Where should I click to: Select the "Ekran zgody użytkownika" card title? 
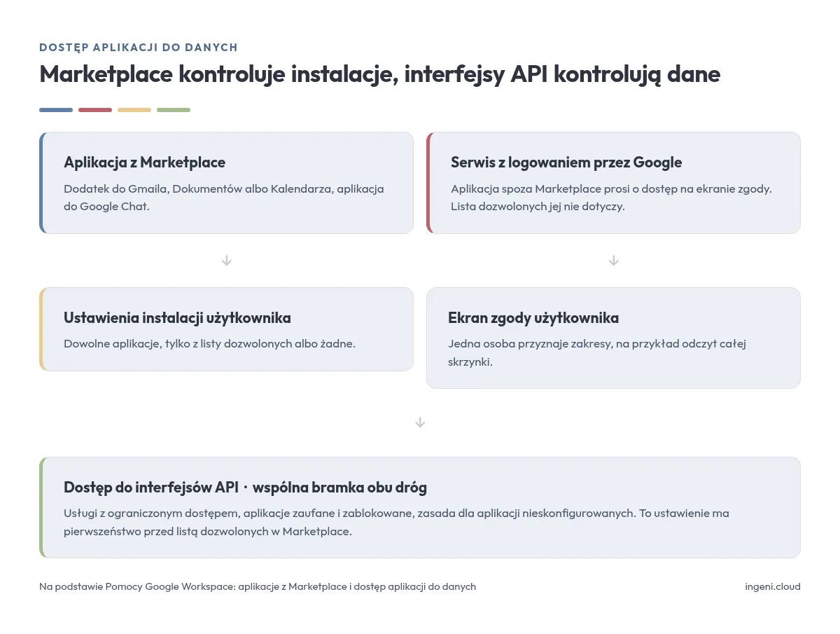(x=533, y=318)
